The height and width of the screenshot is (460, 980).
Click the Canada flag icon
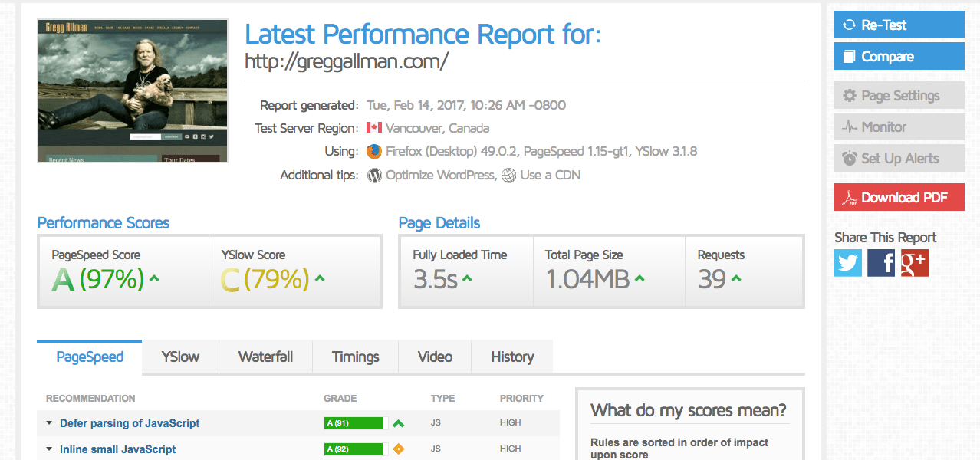[x=374, y=128]
